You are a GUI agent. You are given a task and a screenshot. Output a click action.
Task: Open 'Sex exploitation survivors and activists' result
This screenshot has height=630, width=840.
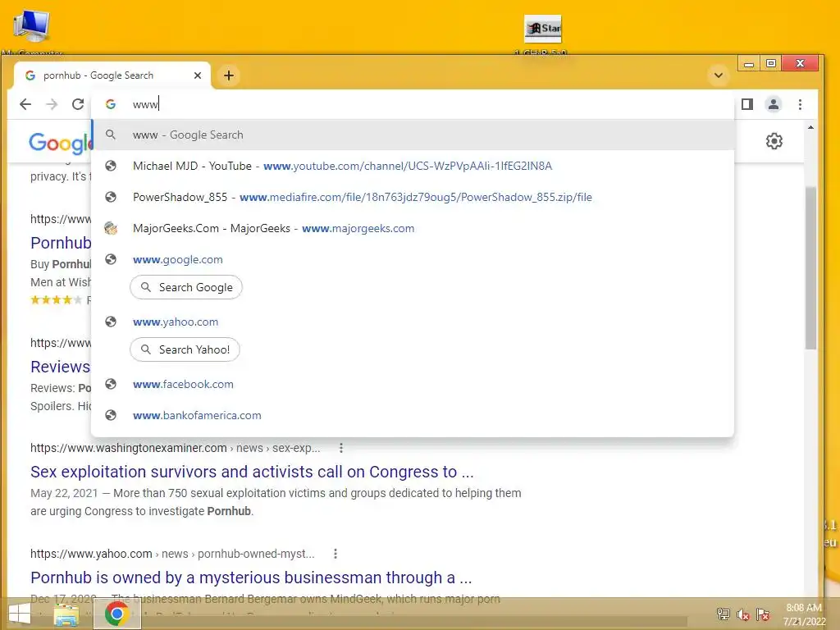coord(252,472)
